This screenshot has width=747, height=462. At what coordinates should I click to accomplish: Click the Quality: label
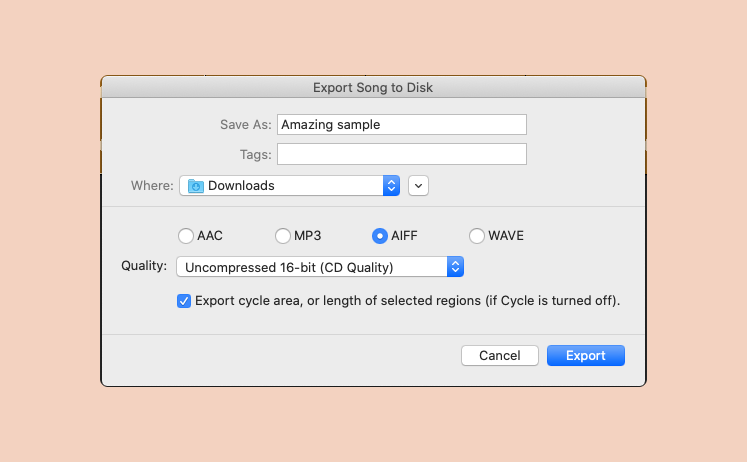coord(144,266)
